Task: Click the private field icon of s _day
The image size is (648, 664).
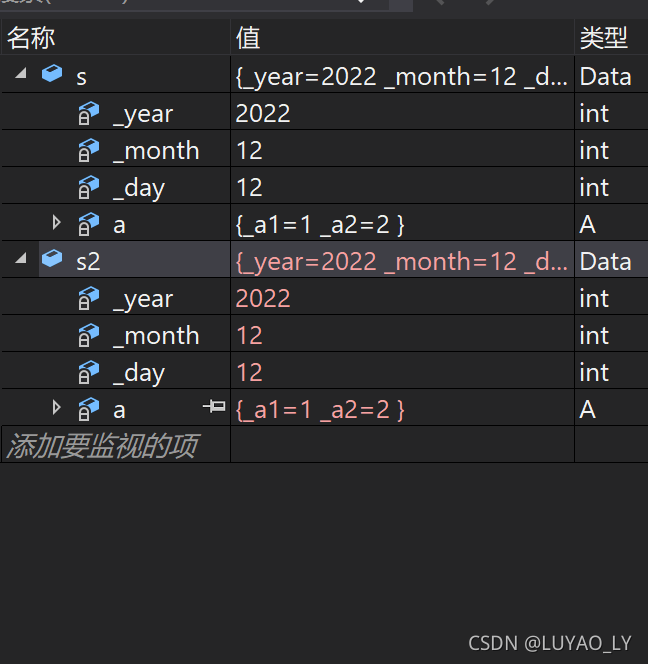Action: click(89, 187)
